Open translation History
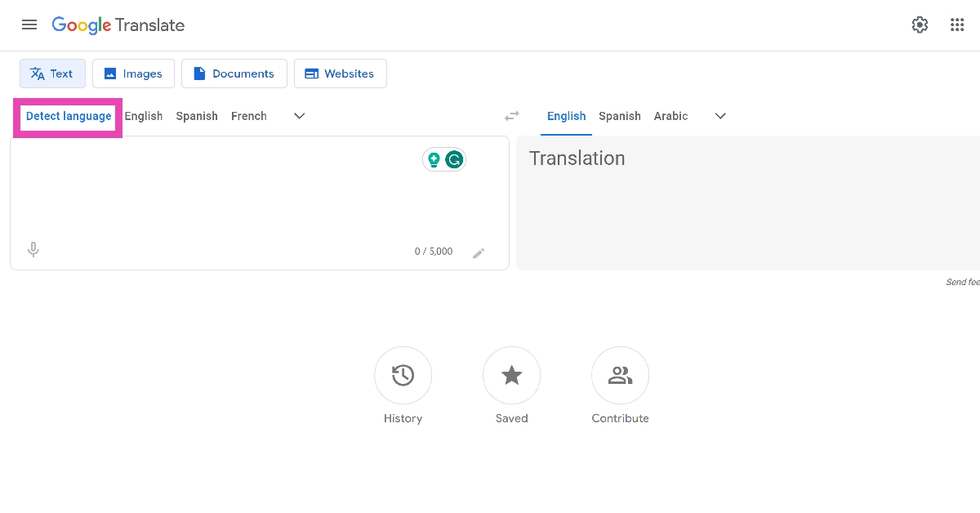980x513 pixels. tap(403, 376)
